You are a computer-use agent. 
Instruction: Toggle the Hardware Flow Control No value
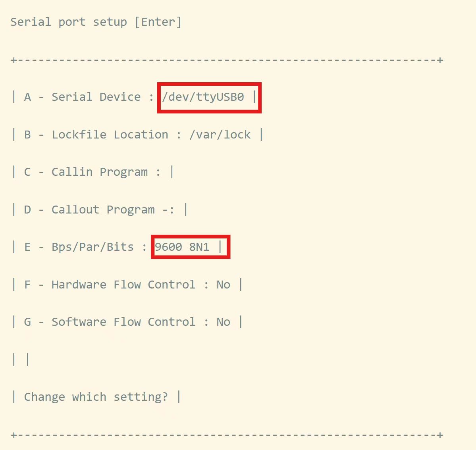tap(223, 285)
